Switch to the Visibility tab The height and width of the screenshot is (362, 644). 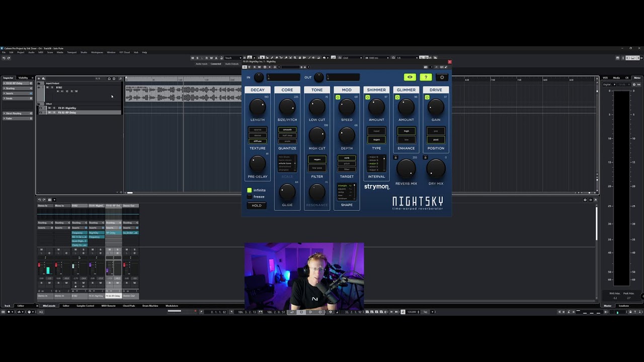(x=23, y=78)
